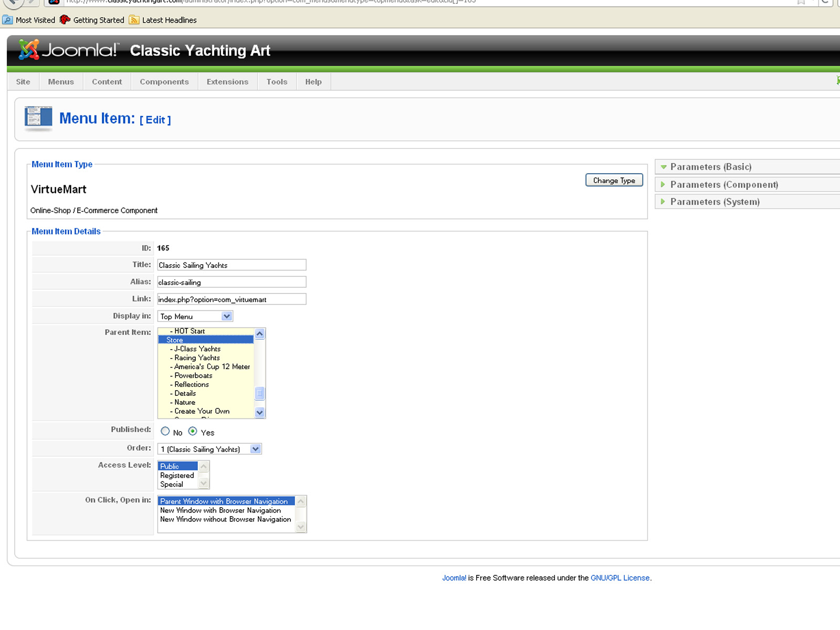Click the Menu Item page icon
Screen dimensions: 840x630
(38, 118)
